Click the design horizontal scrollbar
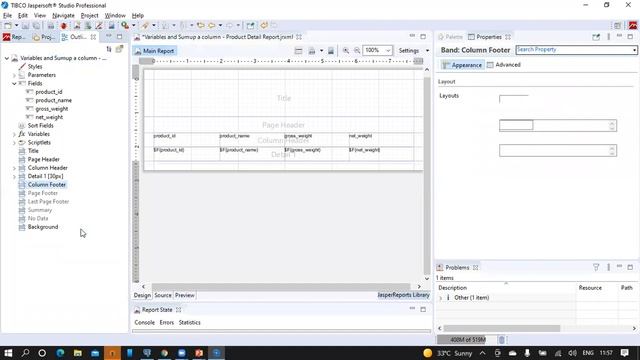Screen dimensions: 640x360 [x=281, y=287]
